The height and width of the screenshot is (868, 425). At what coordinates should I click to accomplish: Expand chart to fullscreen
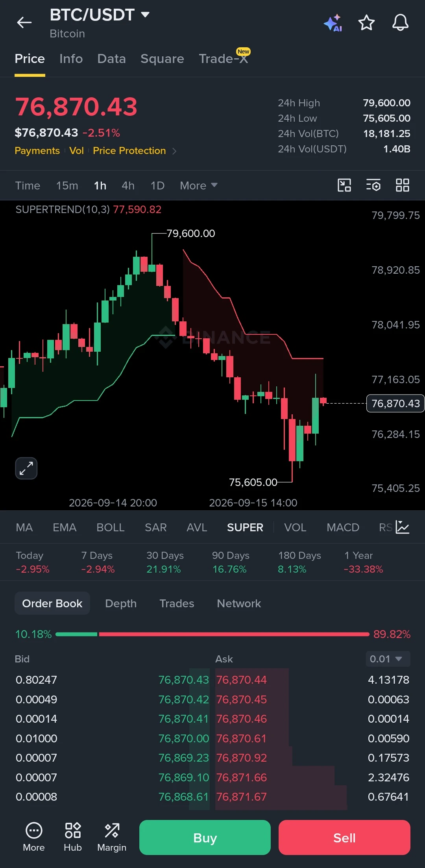point(26,468)
